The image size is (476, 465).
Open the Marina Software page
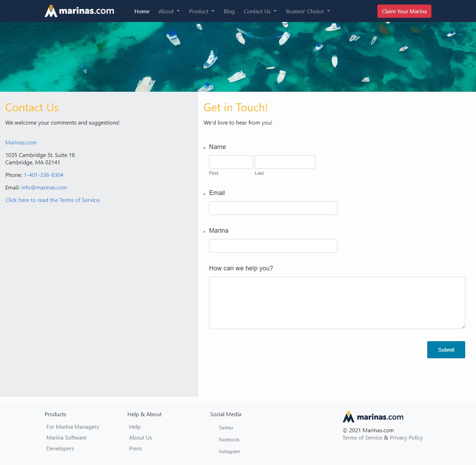tap(66, 437)
